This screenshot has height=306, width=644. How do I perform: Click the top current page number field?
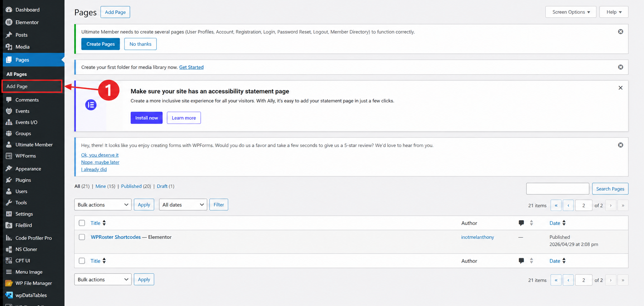coord(584,205)
